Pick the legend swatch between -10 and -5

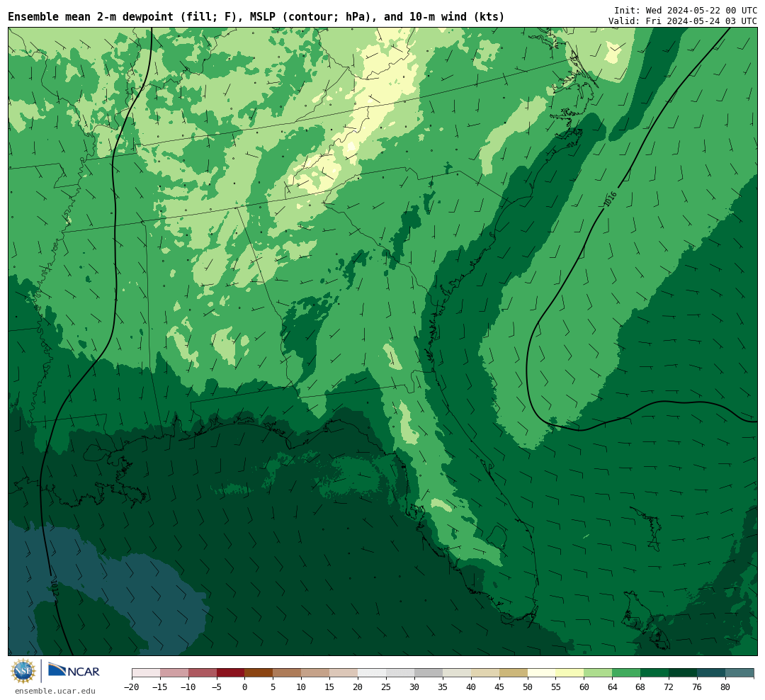click(203, 673)
